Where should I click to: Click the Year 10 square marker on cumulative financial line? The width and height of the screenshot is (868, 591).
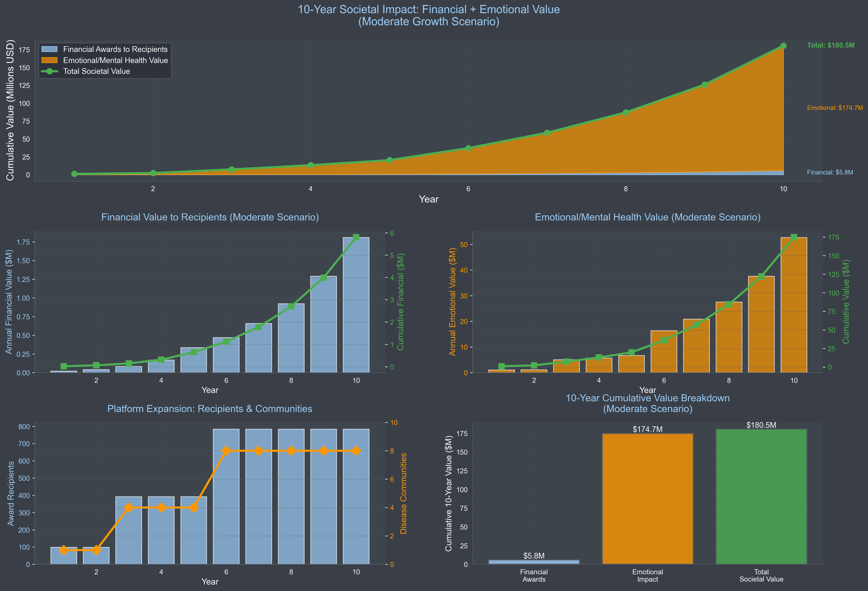[x=356, y=237]
